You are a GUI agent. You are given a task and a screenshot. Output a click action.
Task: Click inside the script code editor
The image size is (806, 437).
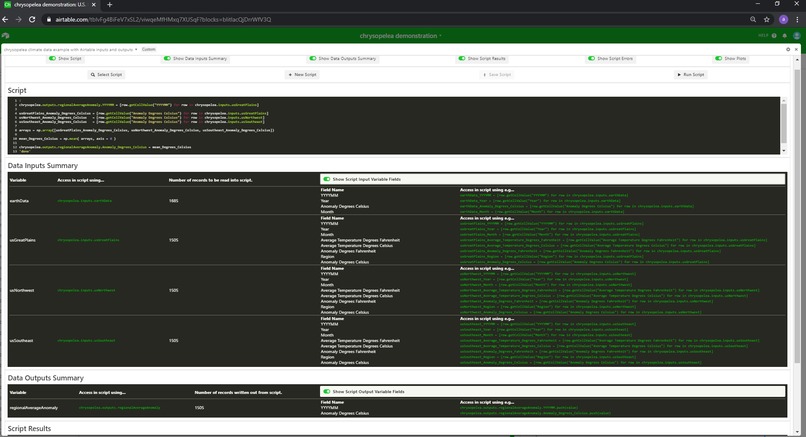coord(394,125)
